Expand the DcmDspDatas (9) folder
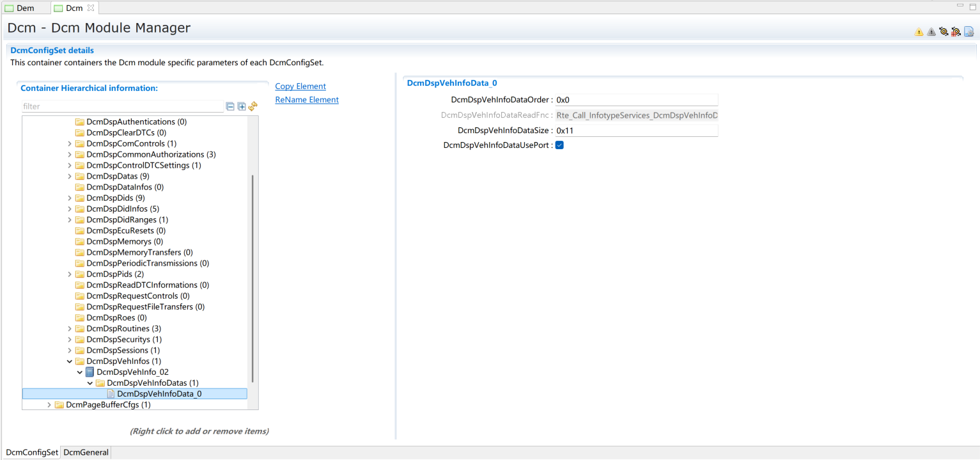The image size is (980, 460). coord(70,177)
